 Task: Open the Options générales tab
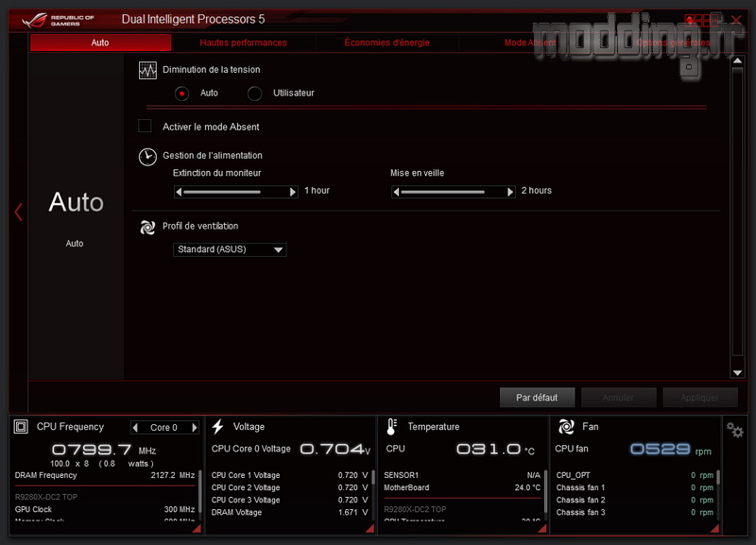click(673, 43)
